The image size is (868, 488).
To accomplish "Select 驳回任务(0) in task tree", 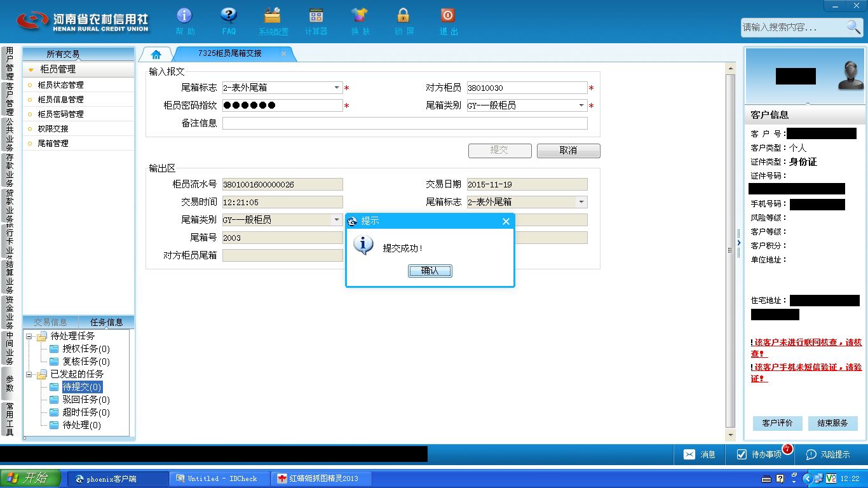I will coord(86,400).
